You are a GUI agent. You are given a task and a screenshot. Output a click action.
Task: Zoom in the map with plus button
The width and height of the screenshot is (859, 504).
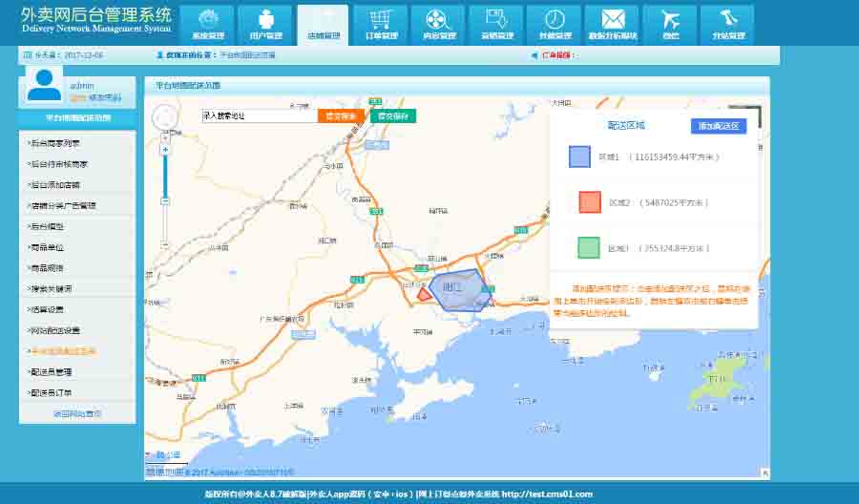point(165,150)
